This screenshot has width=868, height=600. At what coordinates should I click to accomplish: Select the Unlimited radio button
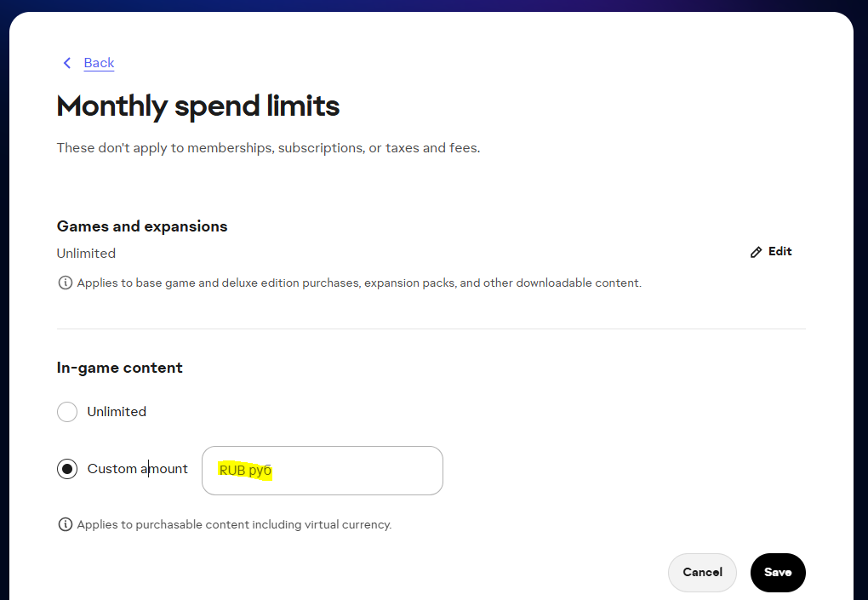click(x=67, y=412)
